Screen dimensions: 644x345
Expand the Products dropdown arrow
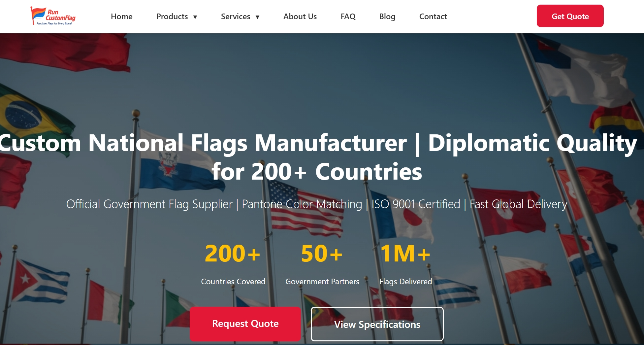(195, 17)
